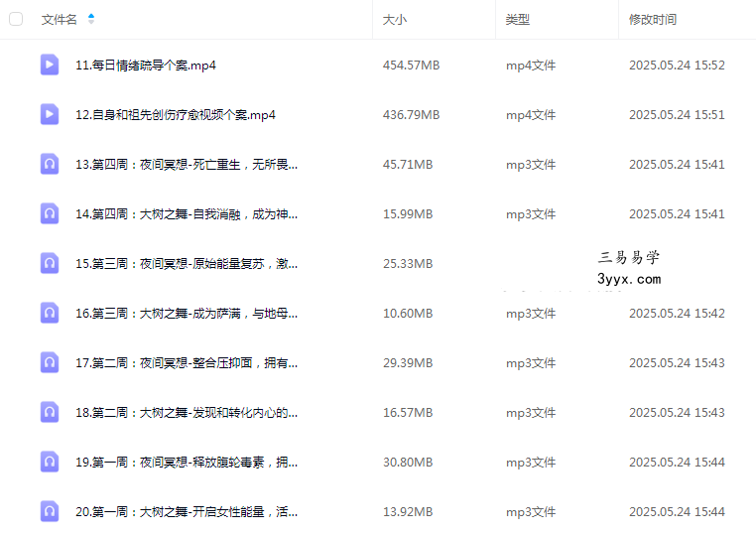The height and width of the screenshot is (535, 756).
Task: Click the size value 29.39MB
Action: tap(408, 363)
